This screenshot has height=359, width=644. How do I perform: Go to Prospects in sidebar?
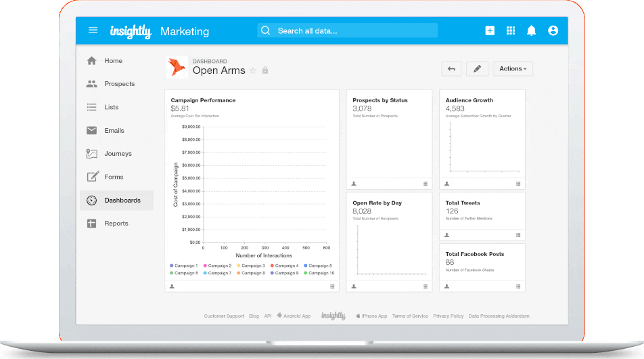tap(119, 84)
